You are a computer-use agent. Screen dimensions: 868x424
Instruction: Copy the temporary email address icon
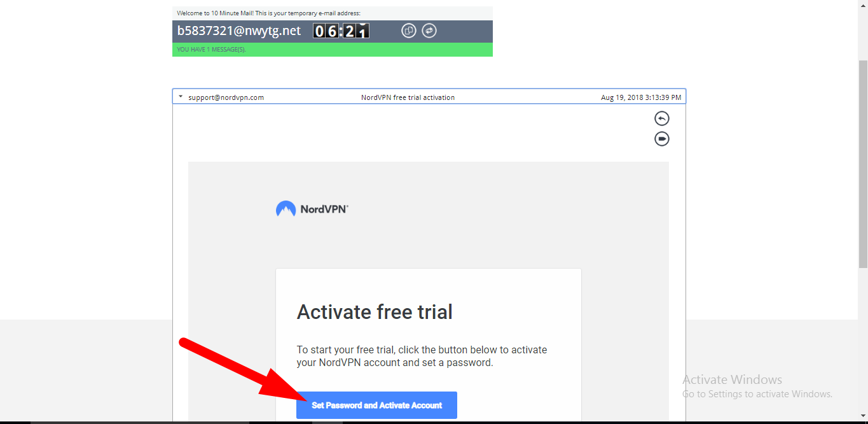pos(409,31)
